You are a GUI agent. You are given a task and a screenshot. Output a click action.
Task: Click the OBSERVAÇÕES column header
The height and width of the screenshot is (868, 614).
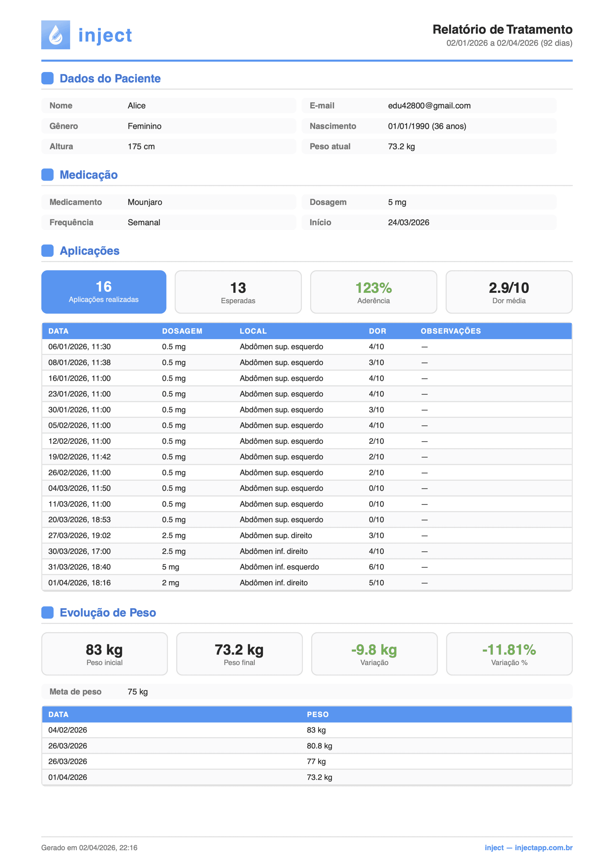pos(451,331)
